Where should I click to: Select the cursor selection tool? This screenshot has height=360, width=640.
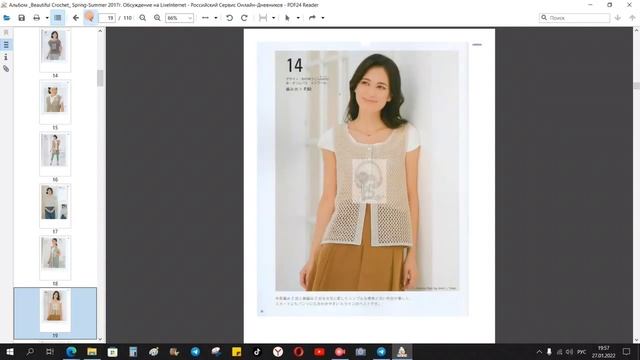click(x=287, y=18)
